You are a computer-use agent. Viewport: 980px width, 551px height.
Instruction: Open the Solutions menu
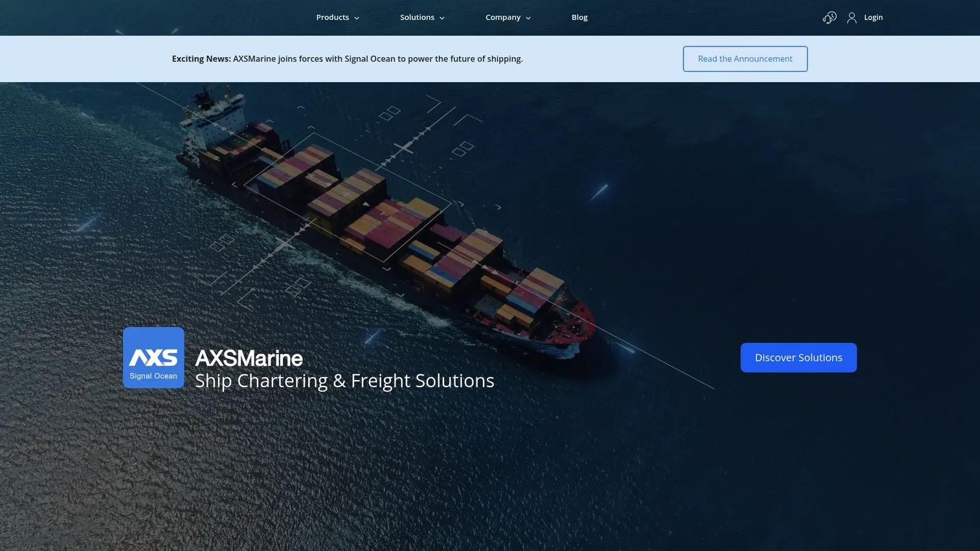tap(417, 17)
